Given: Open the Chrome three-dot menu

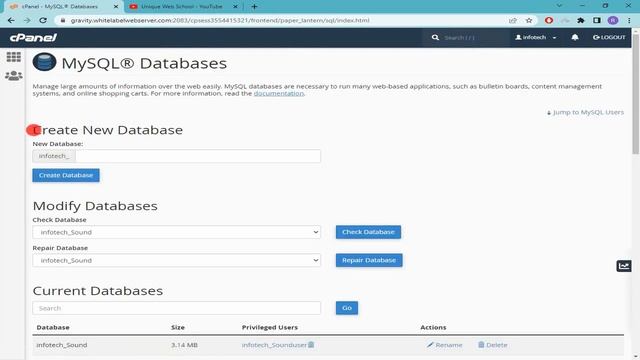Looking at the screenshot, I should coord(629,20).
